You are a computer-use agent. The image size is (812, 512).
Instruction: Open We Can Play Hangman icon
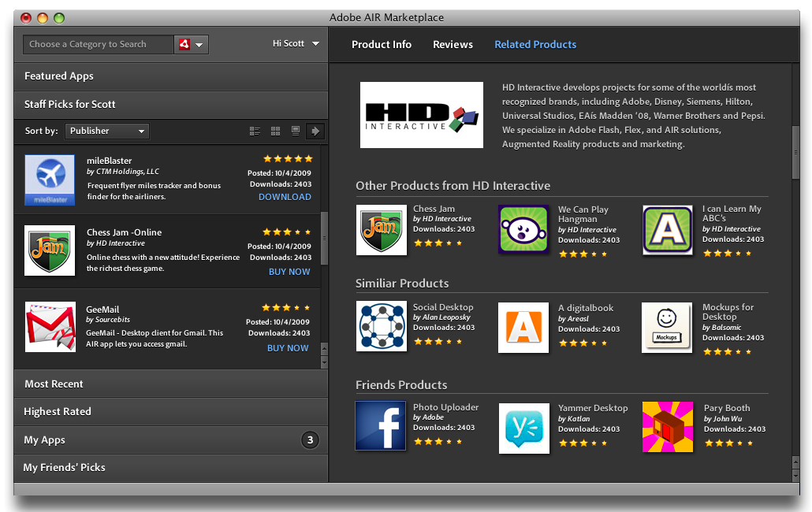pyautogui.click(x=523, y=230)
